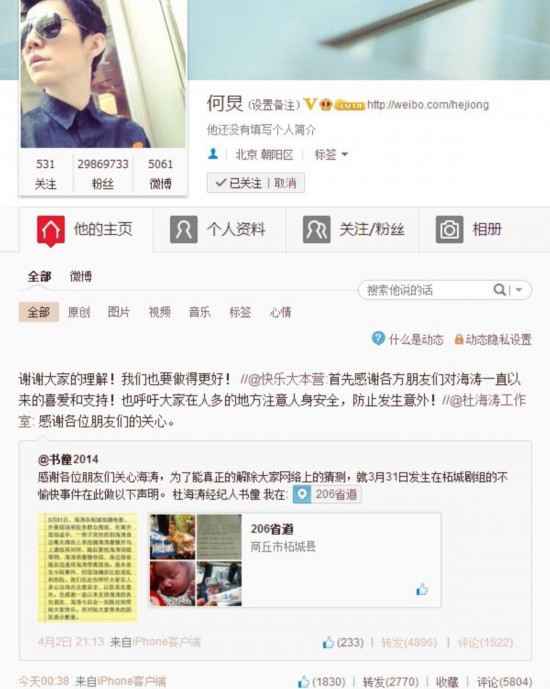Open 动态隐私设置 lock icon
This screenshot has height=689, width=550.
tap(459, 339)
